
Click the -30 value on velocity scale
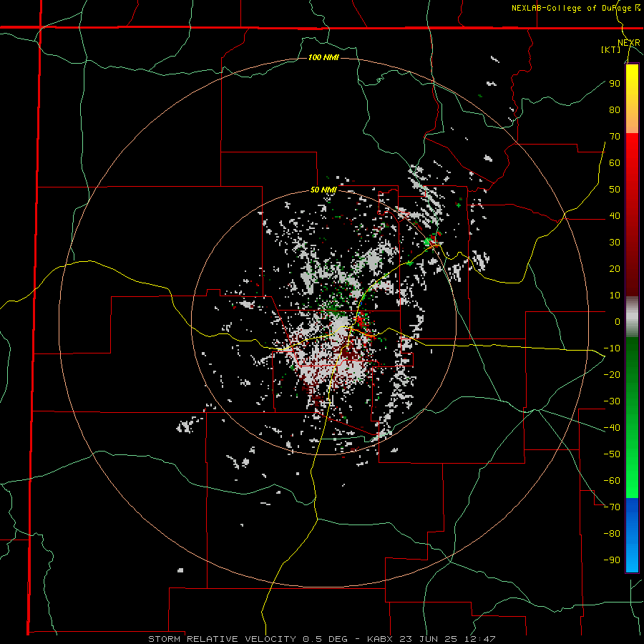point(612,401)
